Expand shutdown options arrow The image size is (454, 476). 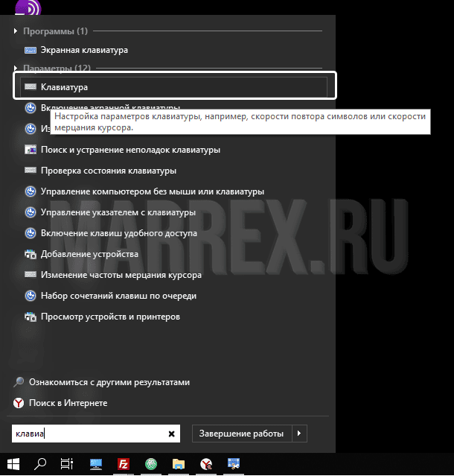coord(299,434)
